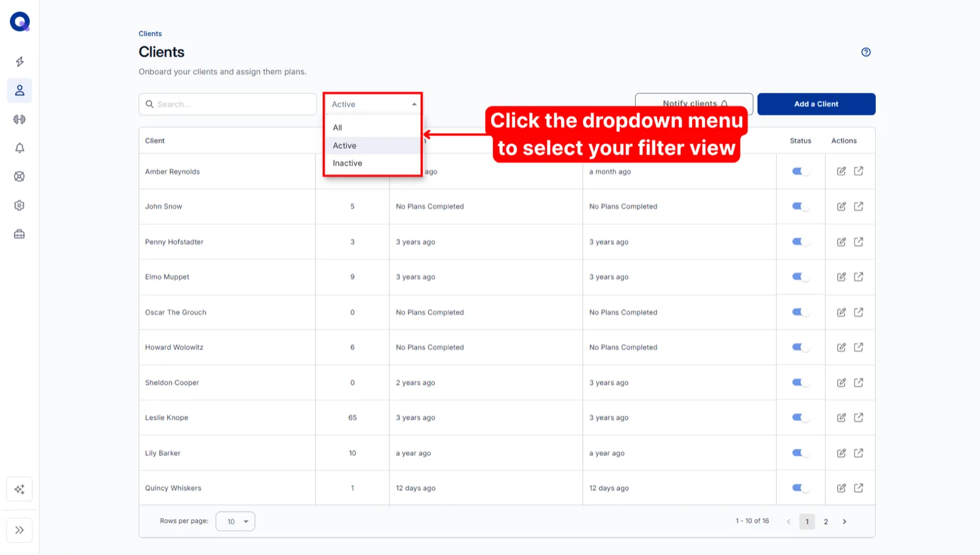Screen dimensions: 980x555
Task: Click previous page chevron in pagination
Action: coord(788,522)
